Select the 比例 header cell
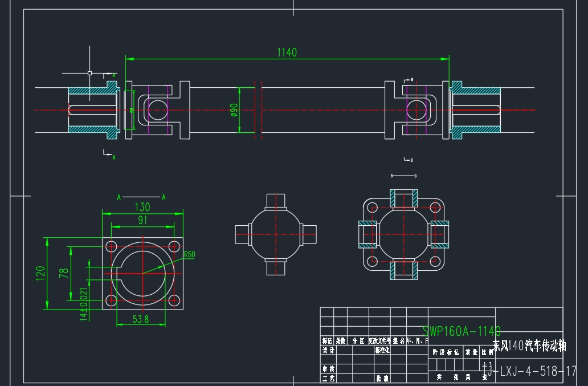 point(488,352)
